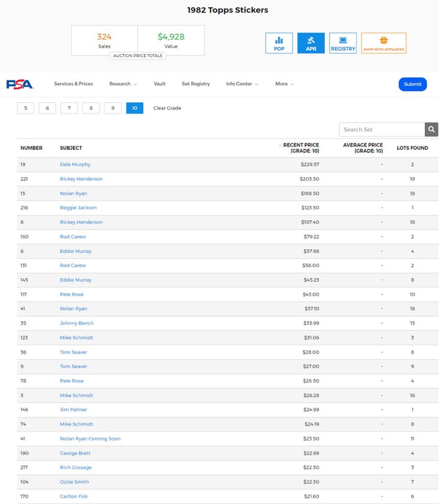Open the REGISTRY button
439x504 pixels.
(x=342, y=43)
